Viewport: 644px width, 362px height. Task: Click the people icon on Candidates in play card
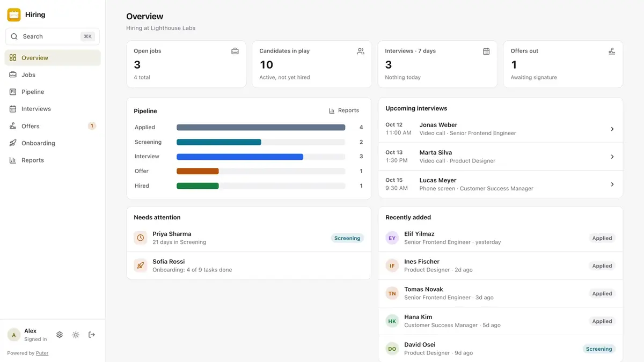tap(361, 51)
